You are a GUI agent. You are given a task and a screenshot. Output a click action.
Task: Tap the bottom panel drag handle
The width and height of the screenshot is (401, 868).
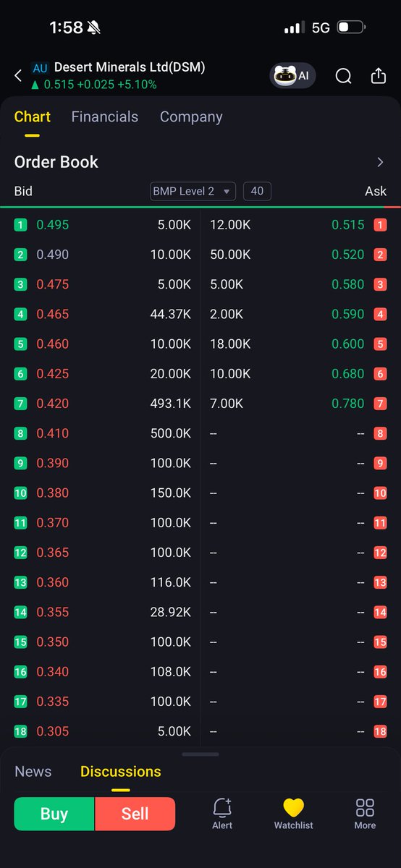[x=200, y=754]
